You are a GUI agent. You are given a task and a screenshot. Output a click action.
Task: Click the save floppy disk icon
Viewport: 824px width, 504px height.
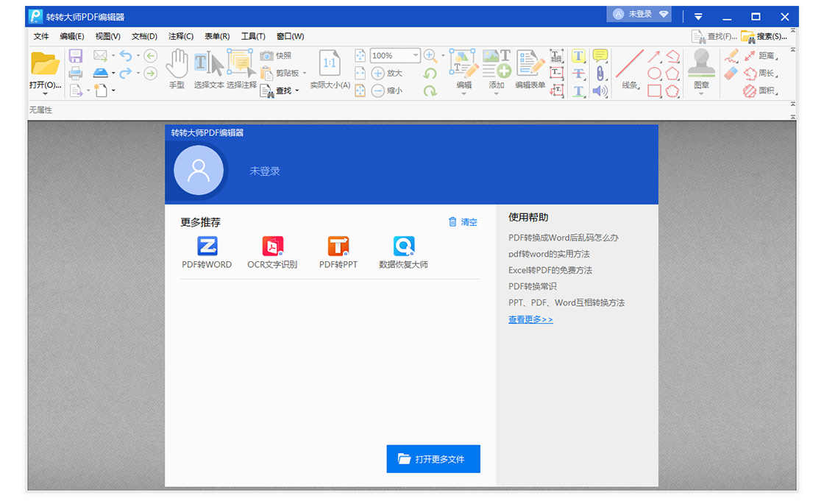(76, 56)
